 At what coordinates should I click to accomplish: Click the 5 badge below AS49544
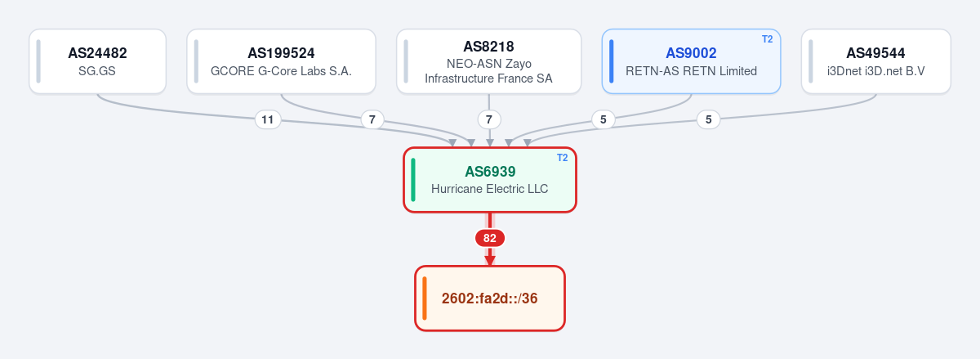point(708,120)
